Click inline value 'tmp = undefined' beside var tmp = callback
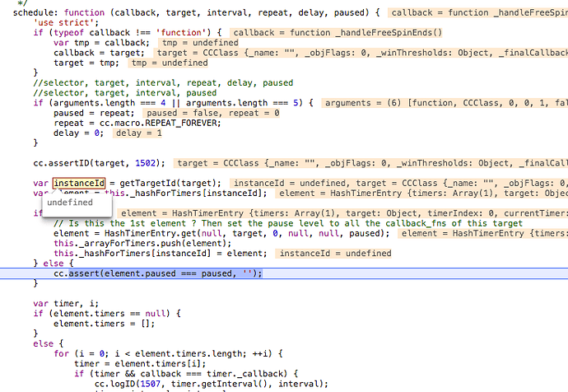Screen dimensions: 568x392 coord(200,43)
